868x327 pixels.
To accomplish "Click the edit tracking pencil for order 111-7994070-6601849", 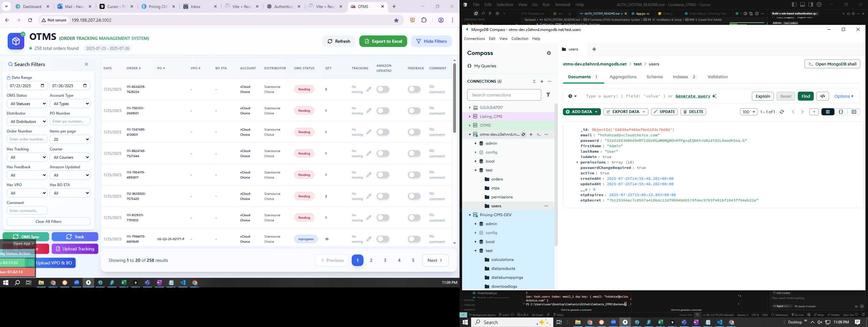I will (x=369, y=239).
